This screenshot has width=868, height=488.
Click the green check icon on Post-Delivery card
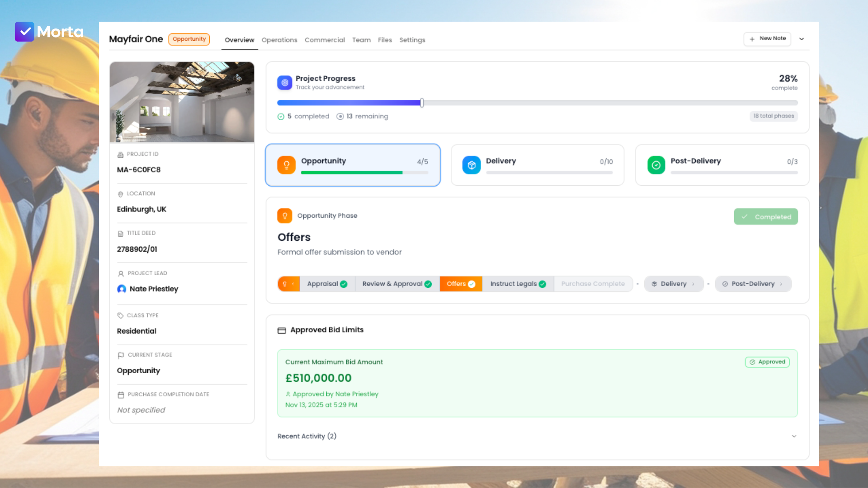(656, 165)
